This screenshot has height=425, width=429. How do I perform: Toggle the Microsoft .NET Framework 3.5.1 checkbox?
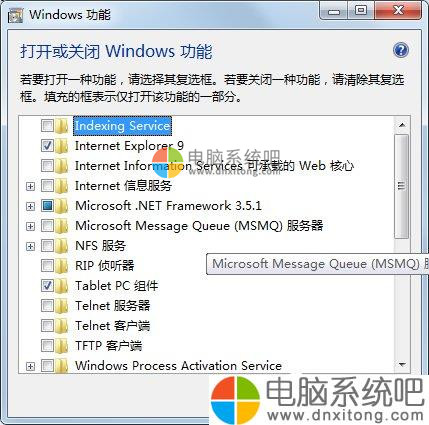pyautogui.click(x=47, y=206)
